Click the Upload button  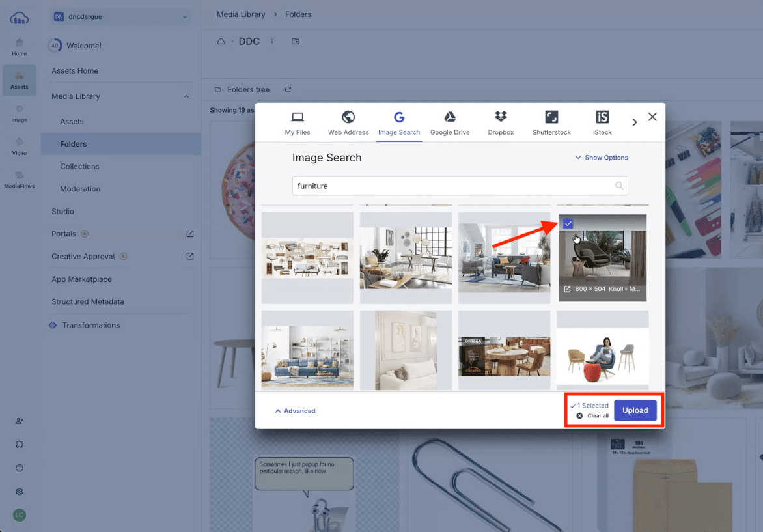(x=635, y=410)
